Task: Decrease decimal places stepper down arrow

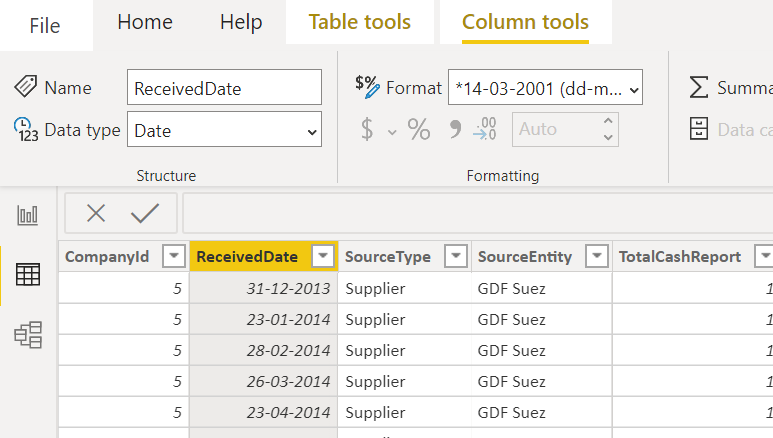Action: click(x=608, y=138)
